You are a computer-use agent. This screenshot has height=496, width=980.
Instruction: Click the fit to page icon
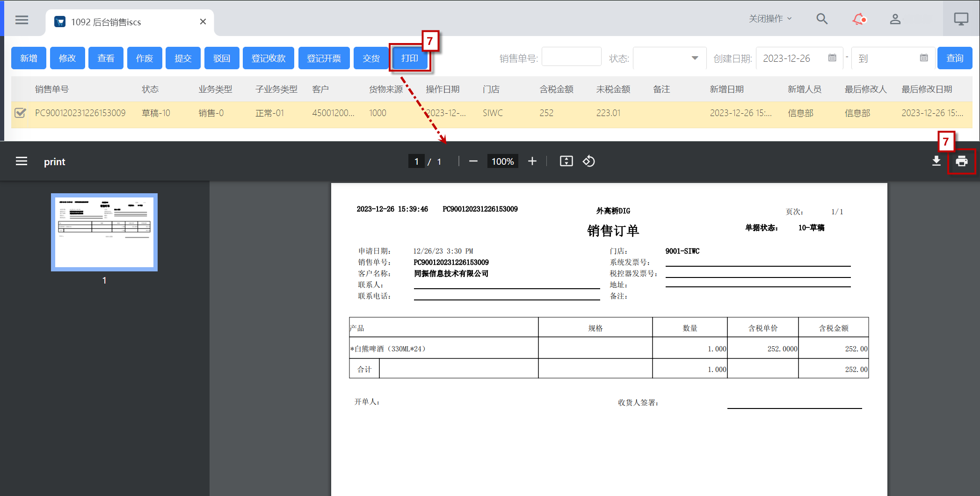click(566, 161)
